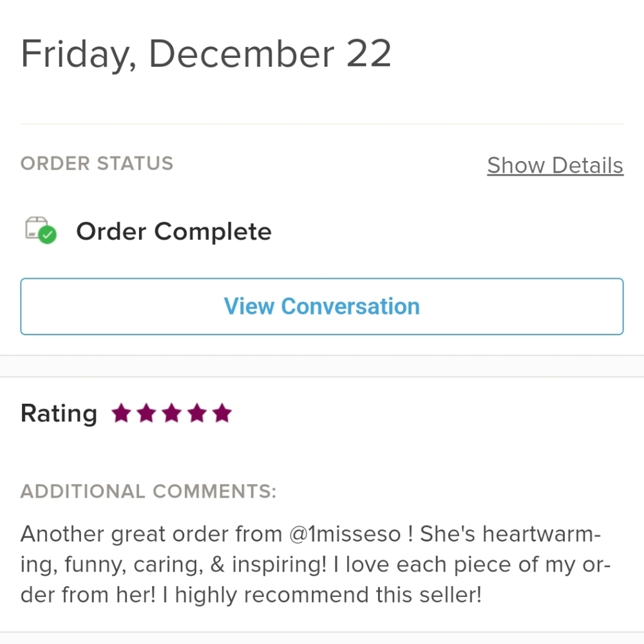
Task: Click the Friday, December 22 heading
Action: coord(206,53)
